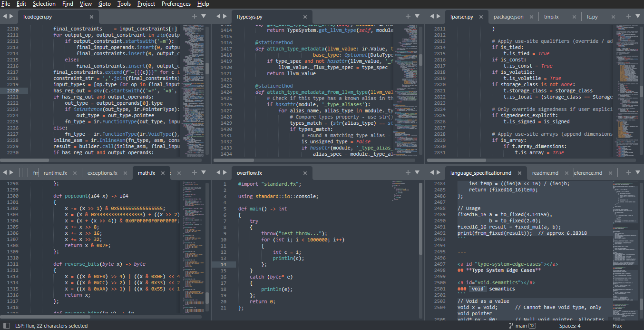644x330 pixels.
Task: Switch to the exceptions.fx tab
Action: coord(102,173)
